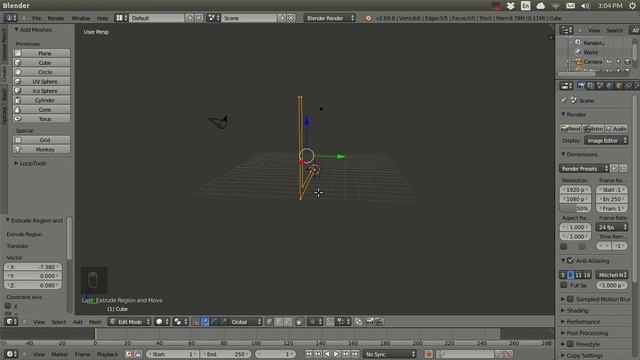
Task: Open the Blender Render engine dropdown
Action: pos(329,18)
